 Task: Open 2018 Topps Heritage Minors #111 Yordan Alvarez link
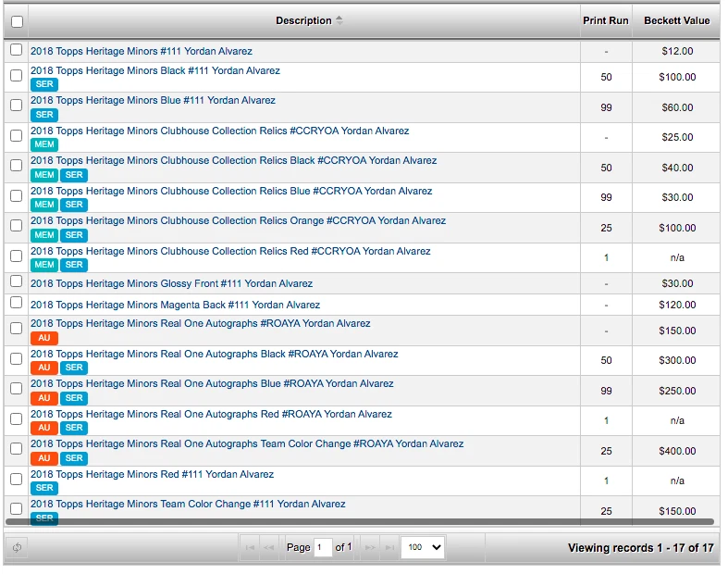[x=142, y=51]
